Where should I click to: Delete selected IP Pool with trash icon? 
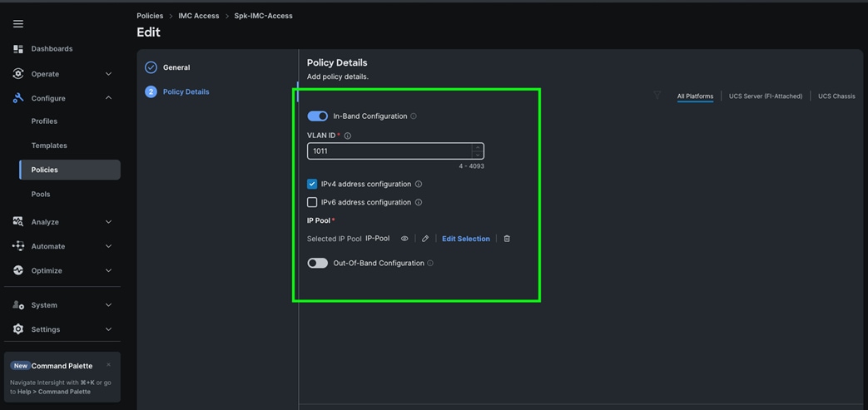click(x=507, y=239)
